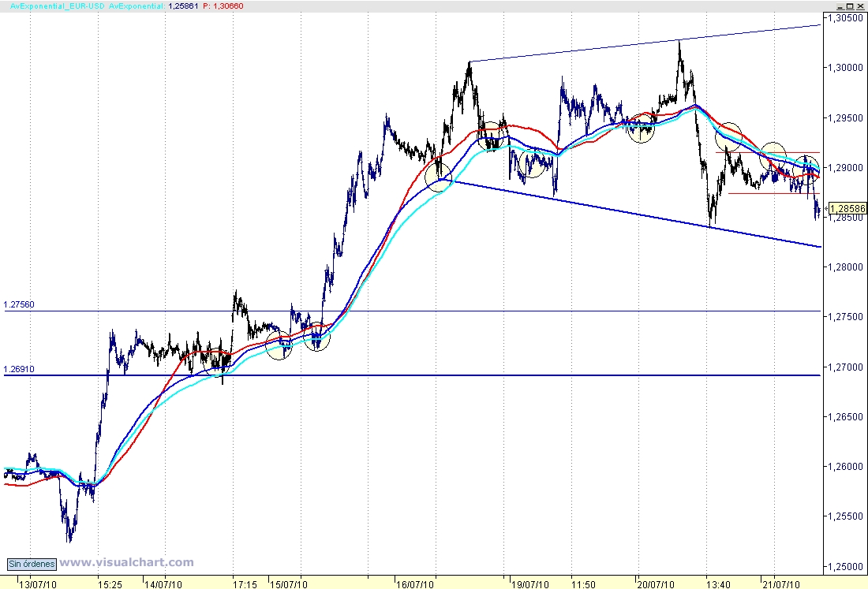Click the 21/07/10 date label
Image resolution: width=868 pixels, height=589 pixels.
click(781, 584)
